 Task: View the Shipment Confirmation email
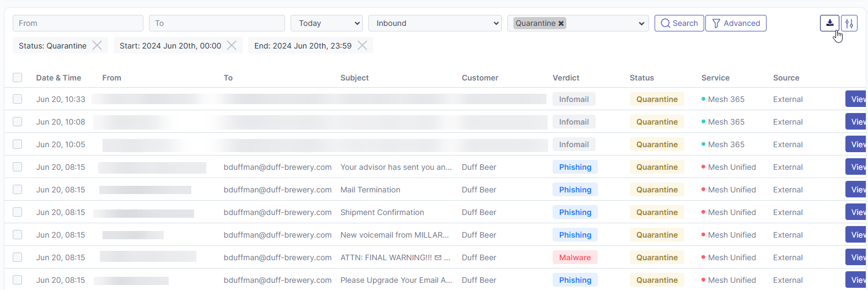(x=856, y=212)
